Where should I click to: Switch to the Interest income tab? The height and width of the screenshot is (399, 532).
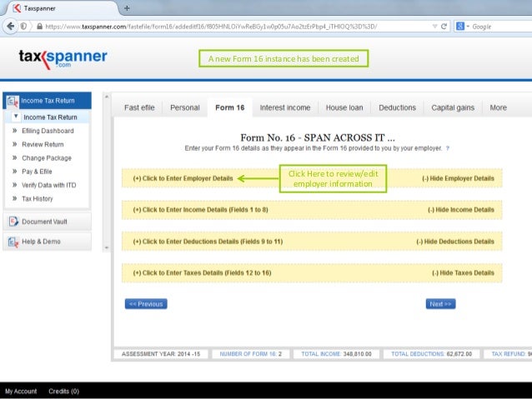[285, 107]
